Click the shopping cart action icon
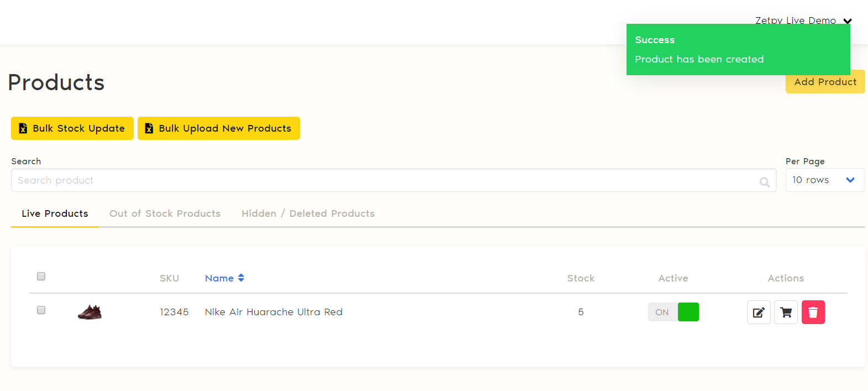 tap(786, 312)
